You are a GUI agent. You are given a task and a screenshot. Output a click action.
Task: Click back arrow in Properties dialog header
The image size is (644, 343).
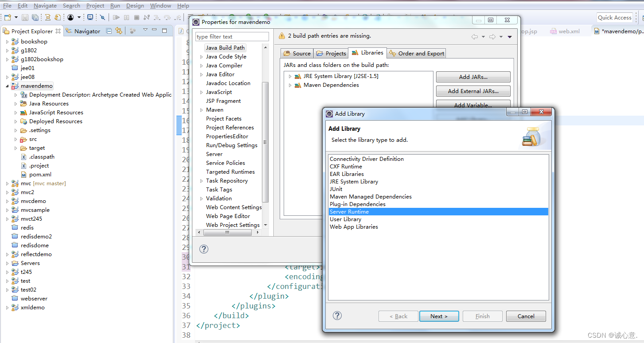tap(474, 37)
